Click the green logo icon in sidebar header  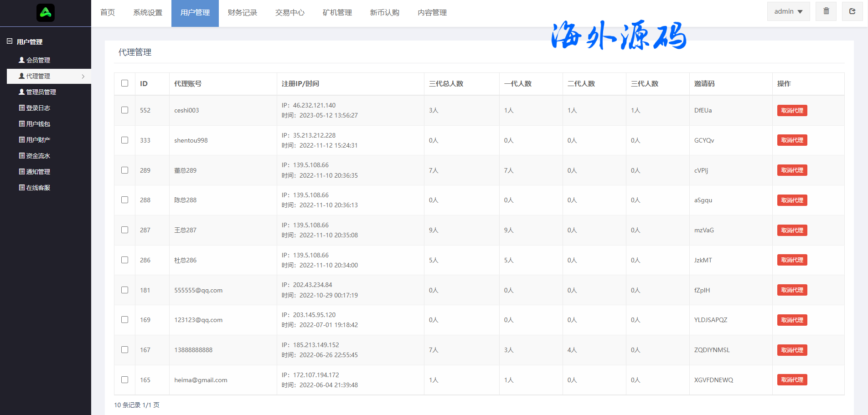[x=46, y=13]
